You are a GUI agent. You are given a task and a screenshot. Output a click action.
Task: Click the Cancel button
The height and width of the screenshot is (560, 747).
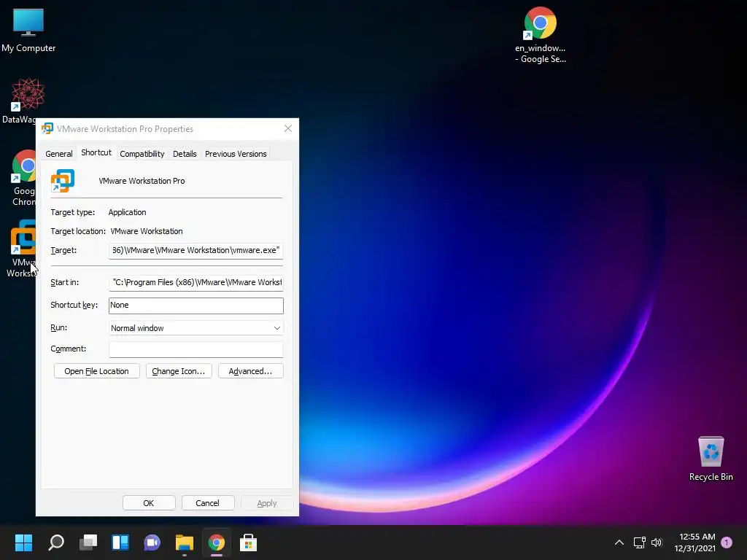coord(207,503)
